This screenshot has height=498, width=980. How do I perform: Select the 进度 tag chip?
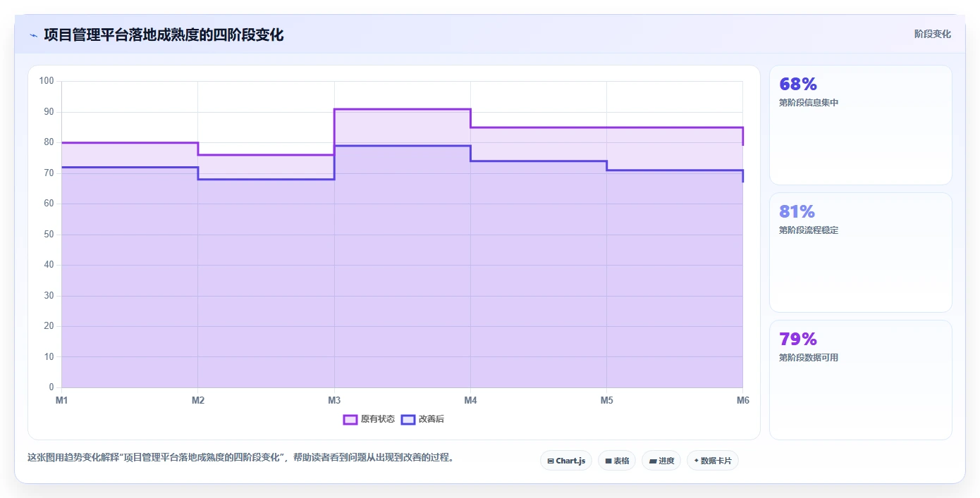pos(661,461)
